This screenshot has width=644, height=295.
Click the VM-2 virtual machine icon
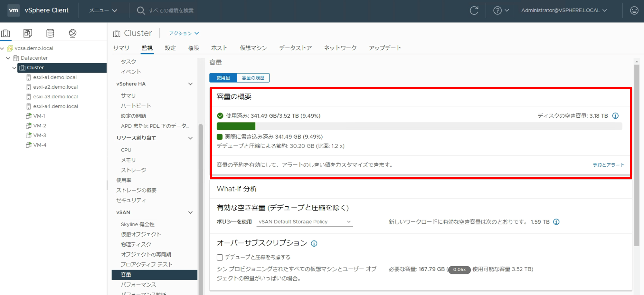pyautogui.click(x=29, y=126)
